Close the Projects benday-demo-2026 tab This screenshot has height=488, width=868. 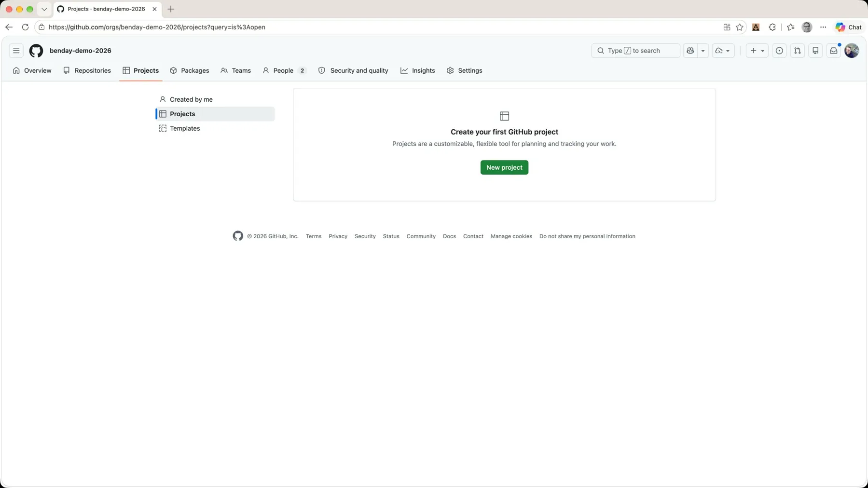[x=154, y=9]
